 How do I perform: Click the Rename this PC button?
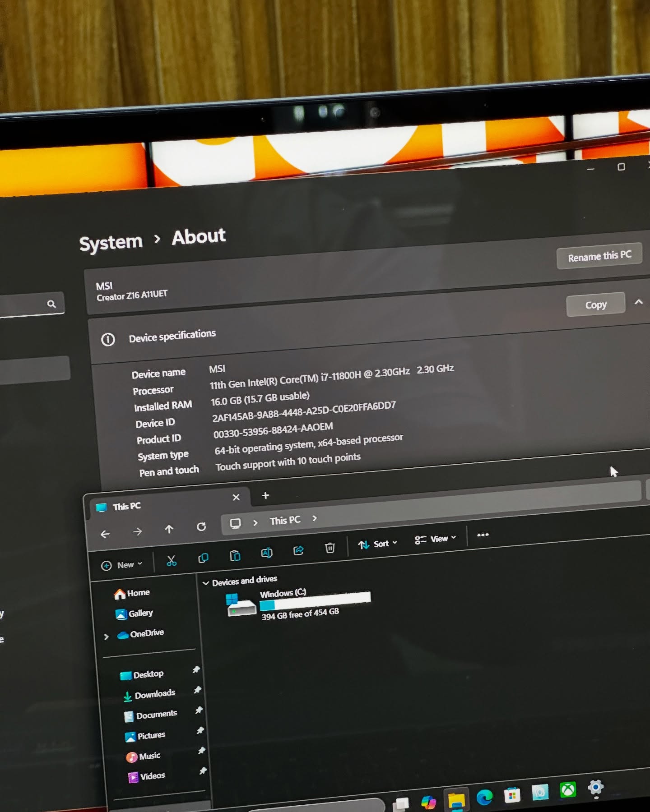599,257
